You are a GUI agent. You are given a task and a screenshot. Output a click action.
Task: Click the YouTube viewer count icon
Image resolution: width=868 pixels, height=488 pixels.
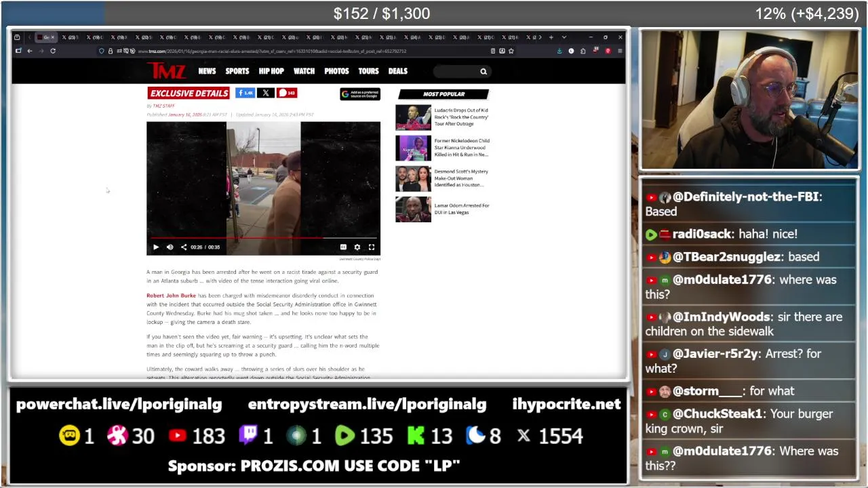point(178,436)
